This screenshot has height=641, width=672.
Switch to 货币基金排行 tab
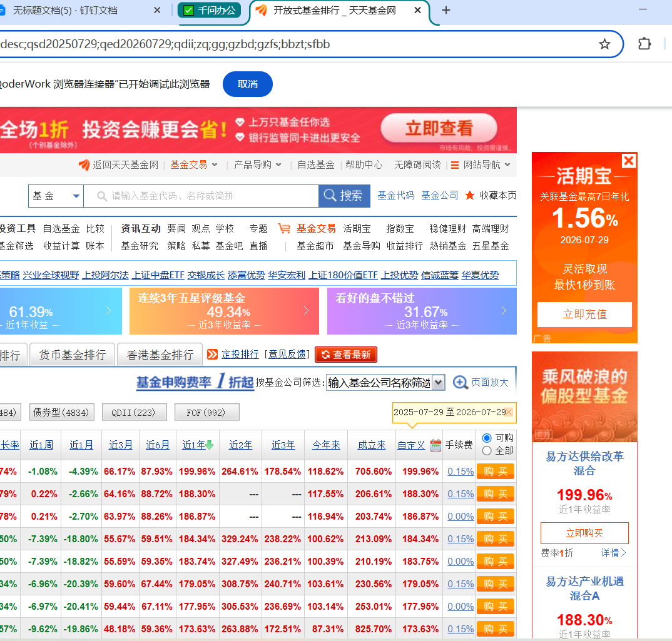[72, 355]
